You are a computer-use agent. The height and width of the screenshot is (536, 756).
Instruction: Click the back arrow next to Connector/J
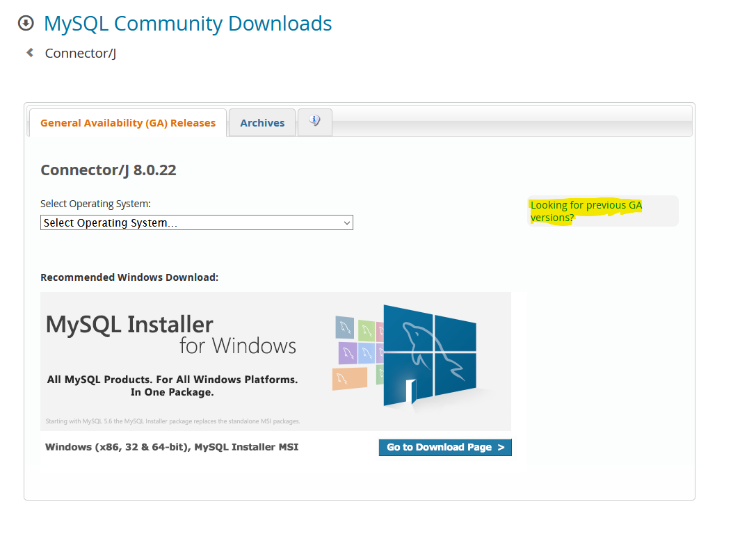pos(30,53)
